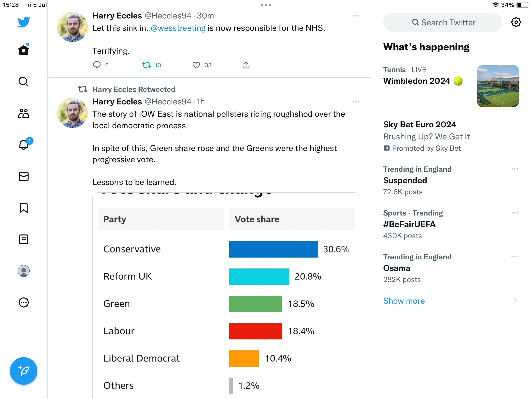This screenshot has height=399, width=532.
Task: Follow the @wesstreeting mention link
Action: [x=178, y=28]
